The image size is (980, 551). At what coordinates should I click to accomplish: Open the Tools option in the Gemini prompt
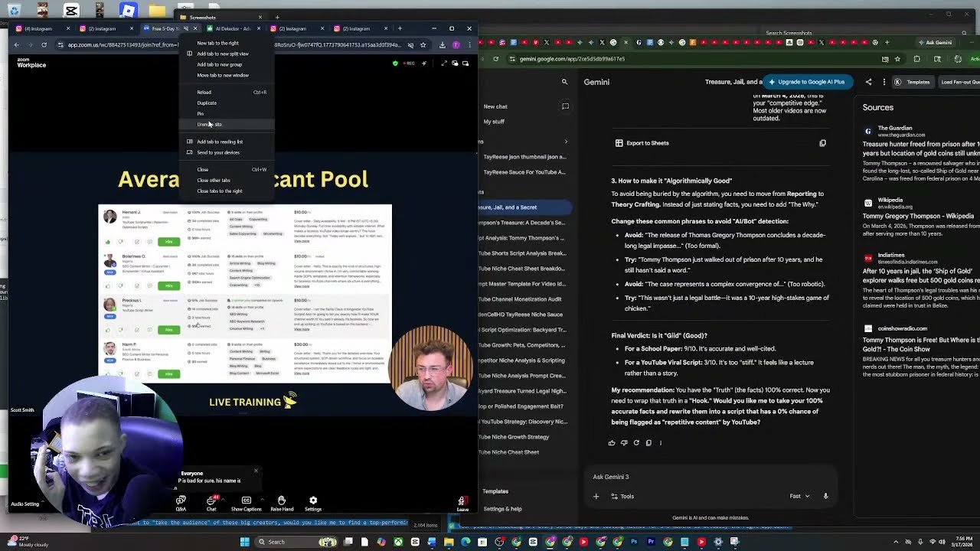622,496
